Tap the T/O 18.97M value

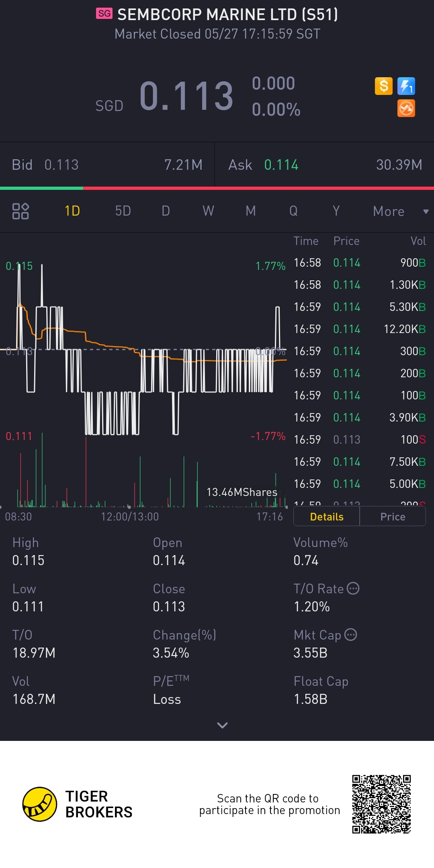[34, 653]
